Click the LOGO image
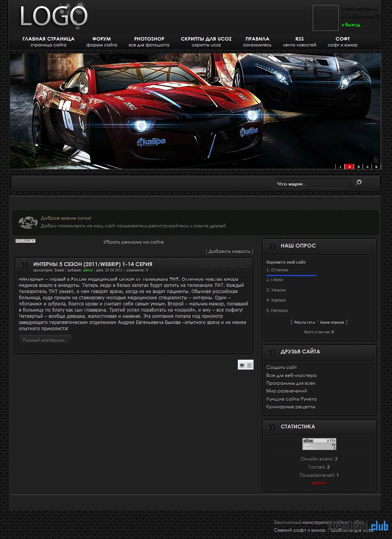Viewport: 392px width, 539px height. tap(54, 16)
